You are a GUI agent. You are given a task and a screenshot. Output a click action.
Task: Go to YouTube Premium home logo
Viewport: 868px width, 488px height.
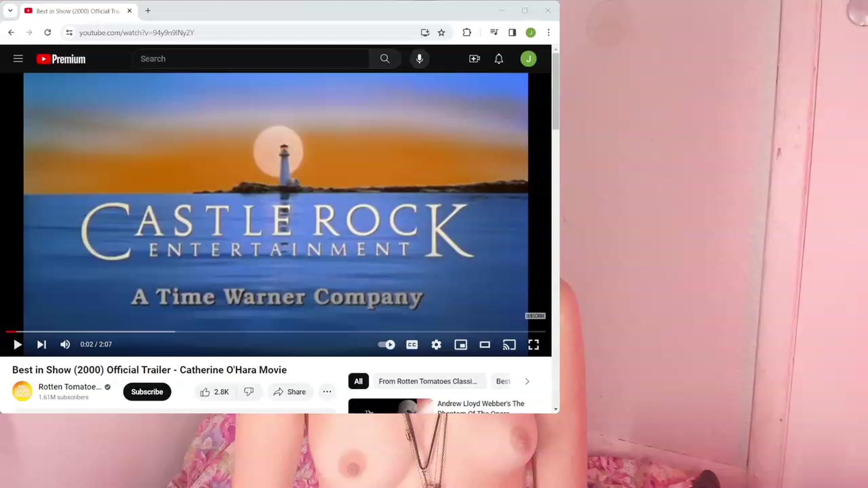pyautogui.click(x=61, y=59)
